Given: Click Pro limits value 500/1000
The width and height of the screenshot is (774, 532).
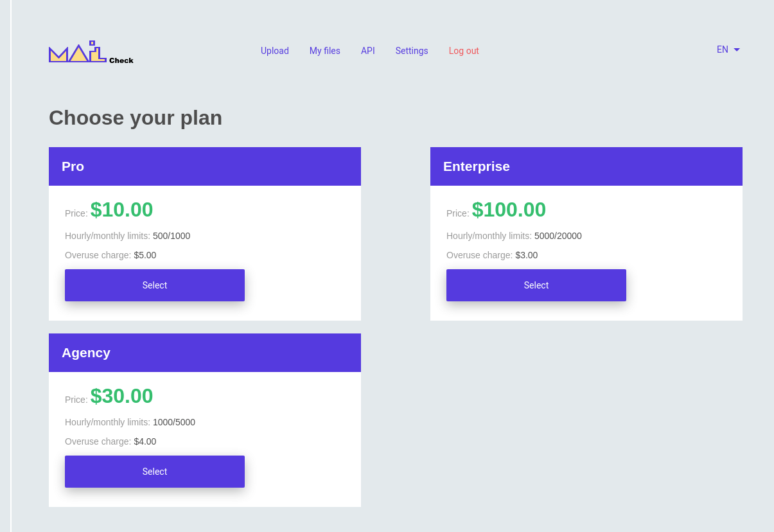Looking at the screenshot, I should (x=172, y=236).
